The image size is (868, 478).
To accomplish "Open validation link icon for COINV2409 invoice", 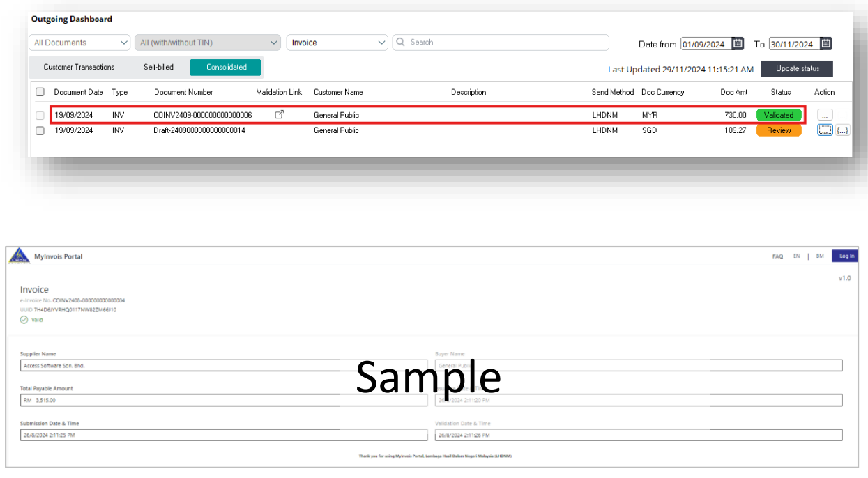I will [x=280, y=114].
